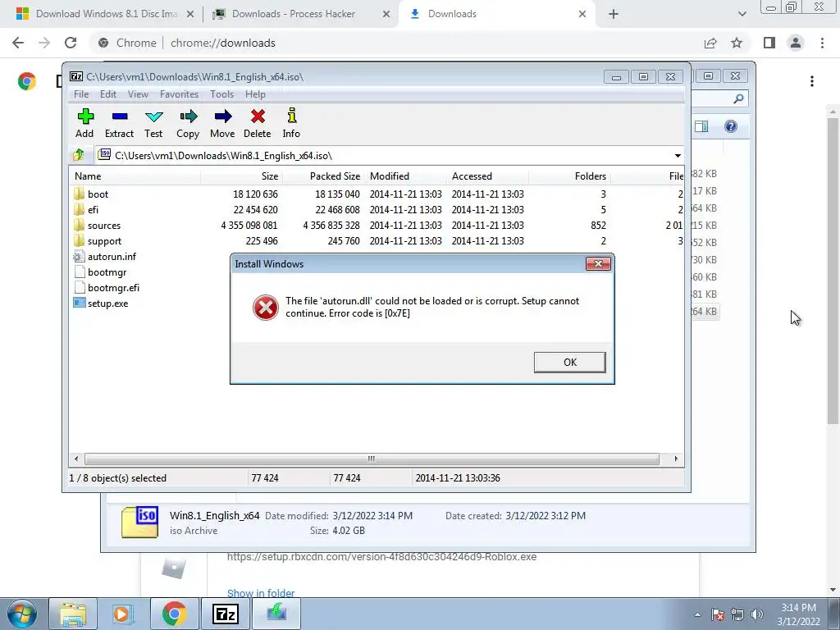Click the Explorer window search magnifier icon
The height and width of the screenshot is (630, 840).
[738, 98]
